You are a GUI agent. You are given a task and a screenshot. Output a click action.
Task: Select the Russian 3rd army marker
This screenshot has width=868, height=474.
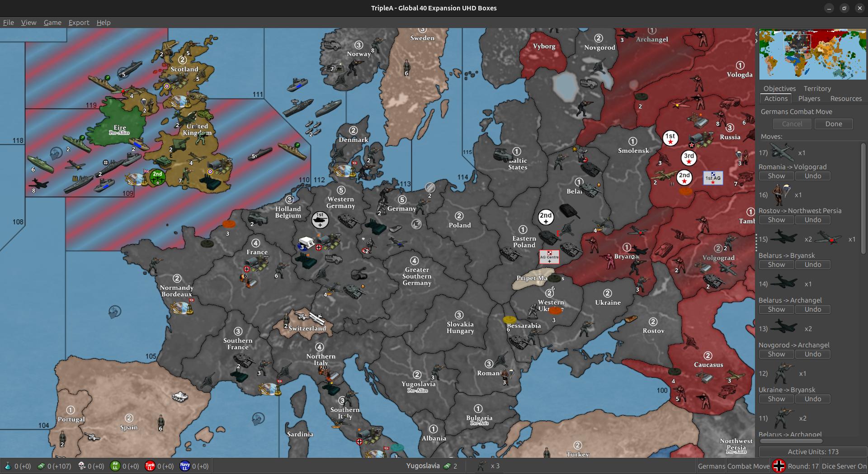(689, 157)
